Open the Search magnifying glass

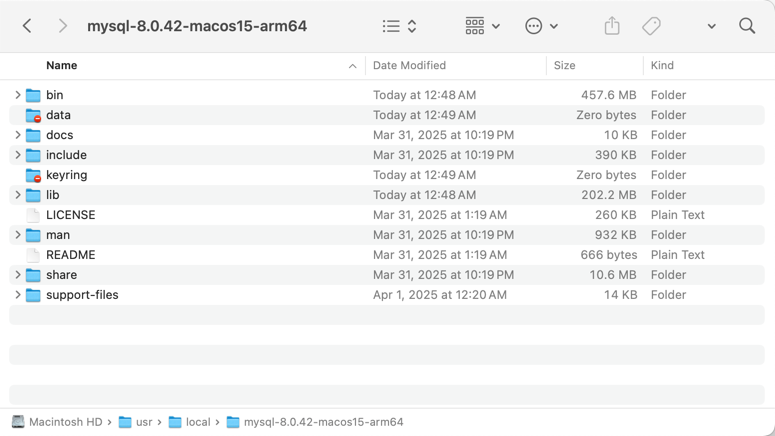[x=747, y=26]
